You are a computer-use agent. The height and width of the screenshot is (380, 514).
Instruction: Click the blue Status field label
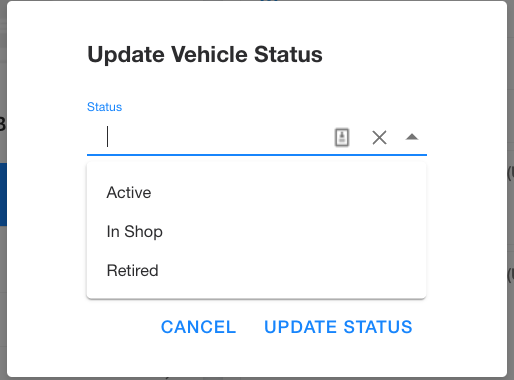point(104,107)
